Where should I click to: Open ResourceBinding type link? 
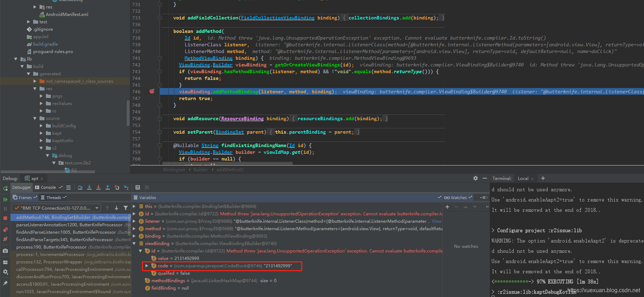coord(242,118)
